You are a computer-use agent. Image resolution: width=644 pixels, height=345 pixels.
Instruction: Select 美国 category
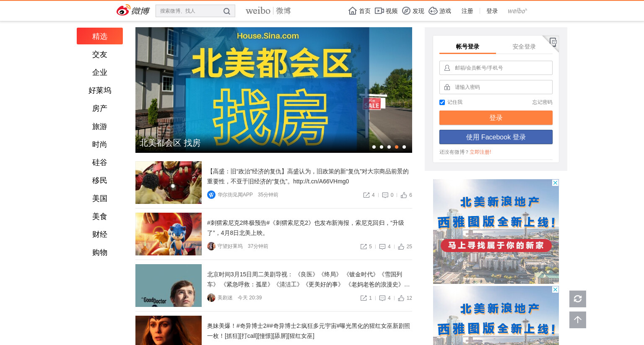[x=100, y=198]
